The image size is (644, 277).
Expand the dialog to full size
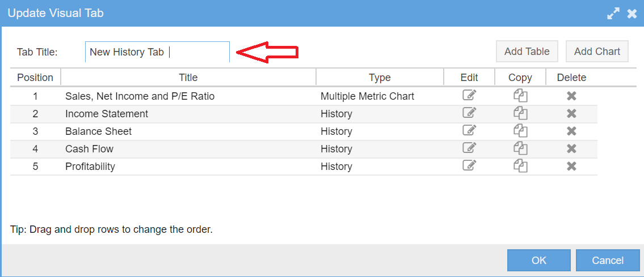613,14
